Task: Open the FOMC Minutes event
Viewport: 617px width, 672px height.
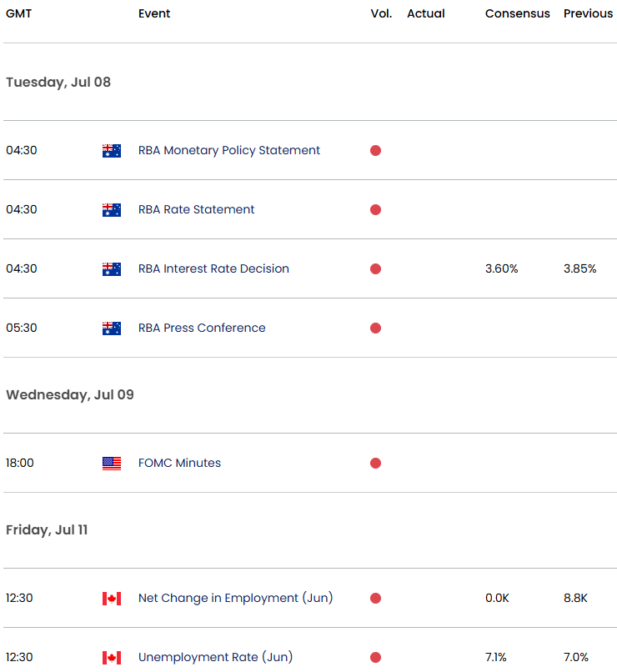Action: point(179,464)
